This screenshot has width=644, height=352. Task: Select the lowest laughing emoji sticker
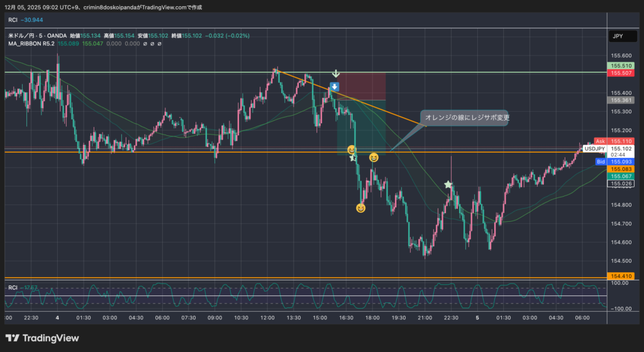tap(361, 207)
